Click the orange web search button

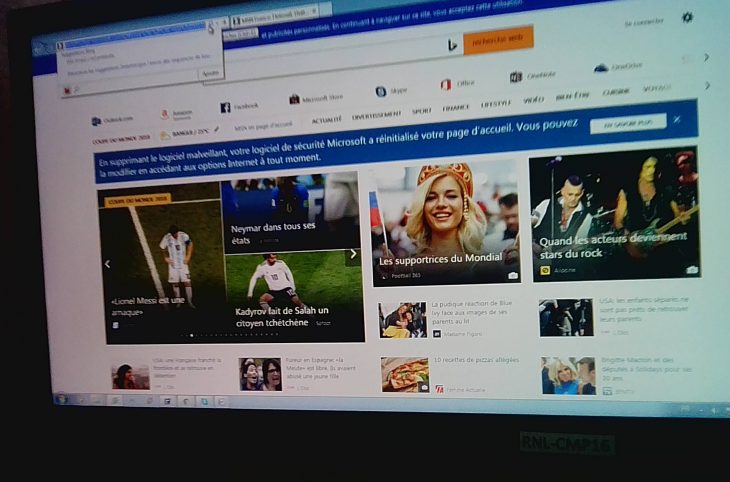click(498, 39)
